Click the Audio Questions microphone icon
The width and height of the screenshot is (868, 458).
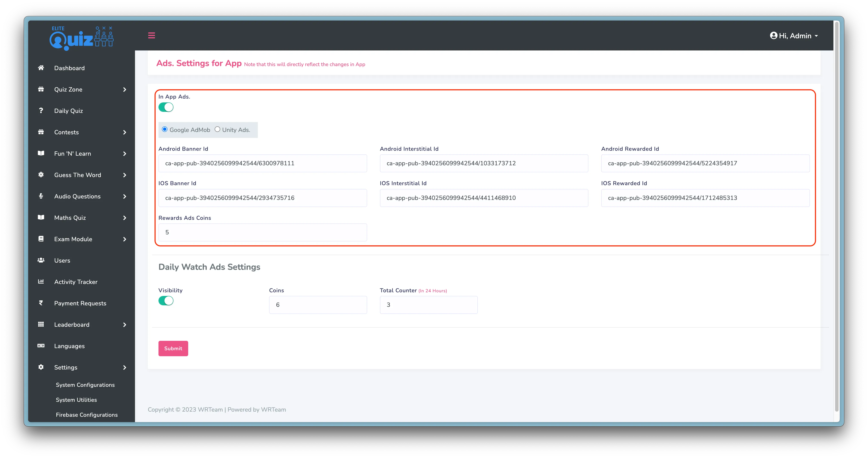pos(41,196)
